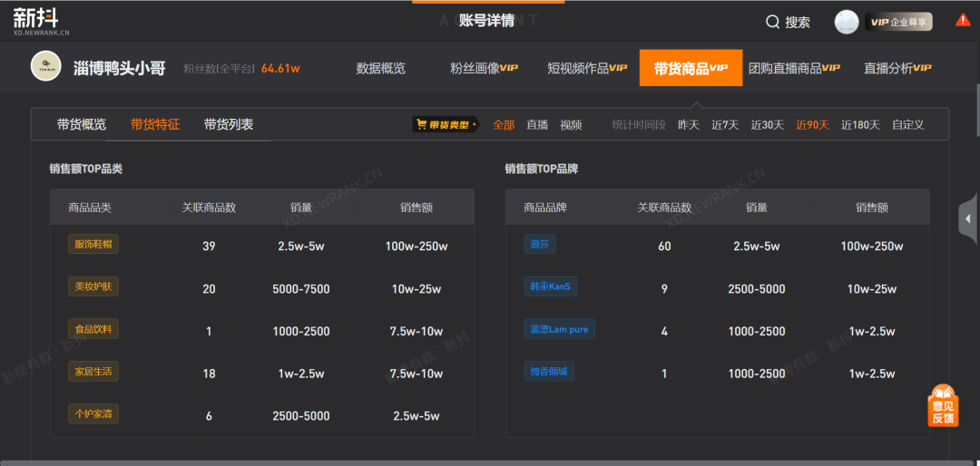980x466 pixels.
Task: Click the 淄博鸭头小哥 account avatar
Action: tap(45, 67)
